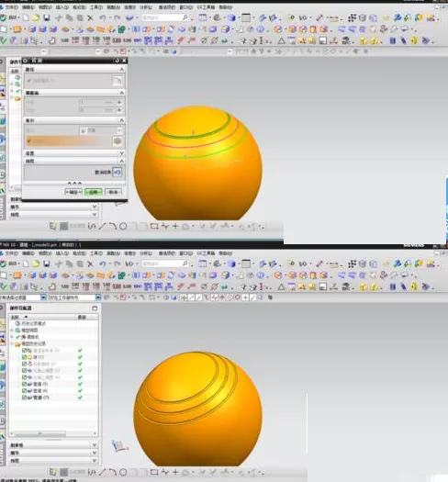The height and width of the screenshot is (482, 448).
Task: Select the Line sketch tool below the upper viewport
Action: (102, 227)
